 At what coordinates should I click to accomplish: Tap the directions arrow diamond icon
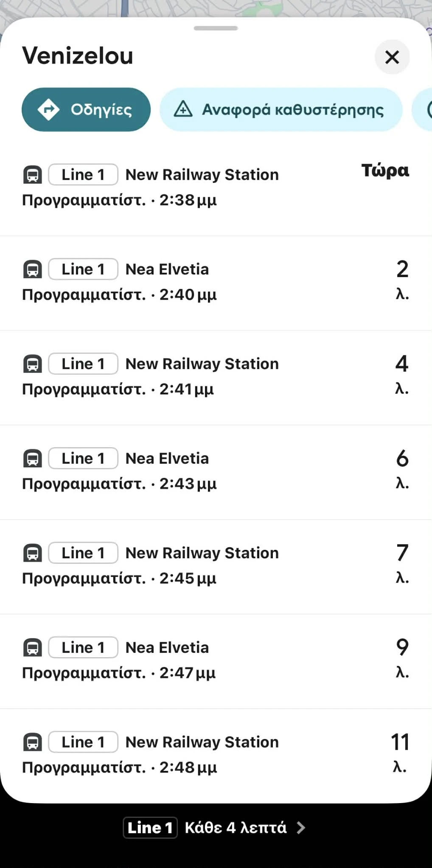click(x=48, y=109)
